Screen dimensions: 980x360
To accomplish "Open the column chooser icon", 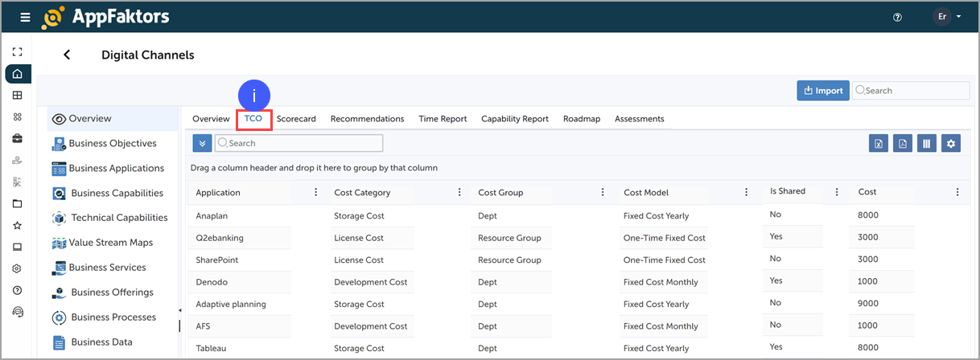I will tap(927, 143).
